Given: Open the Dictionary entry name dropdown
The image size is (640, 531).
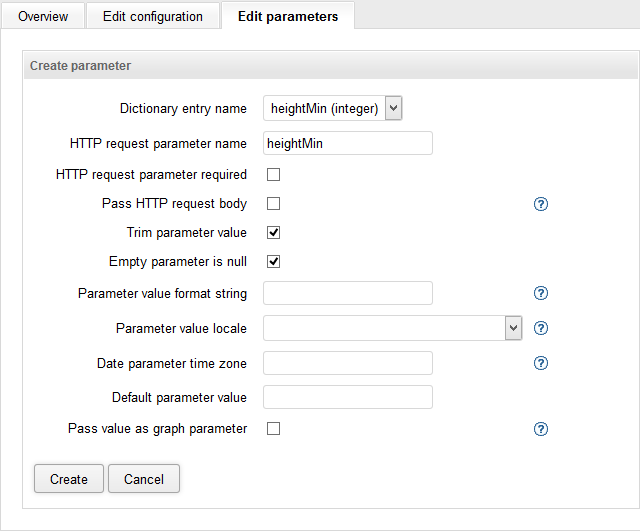Looking at the screenshot, I should click(x=332, y=108).
